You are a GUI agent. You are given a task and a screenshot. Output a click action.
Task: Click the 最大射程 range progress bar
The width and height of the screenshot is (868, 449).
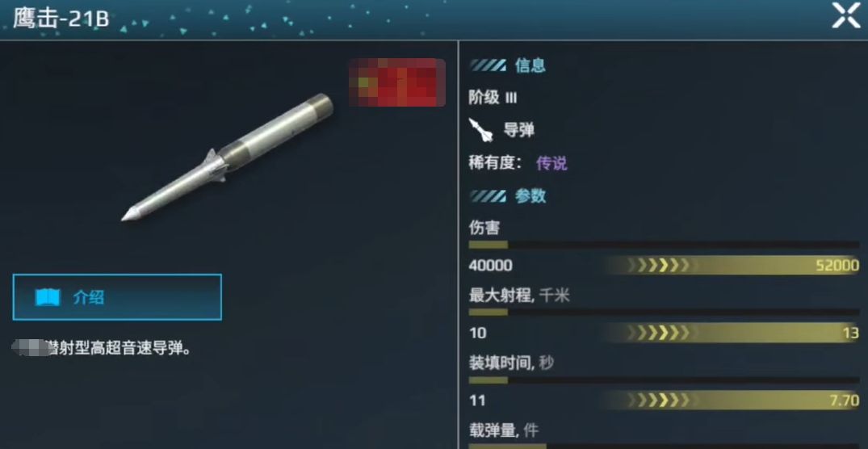[x=664, y=313]
